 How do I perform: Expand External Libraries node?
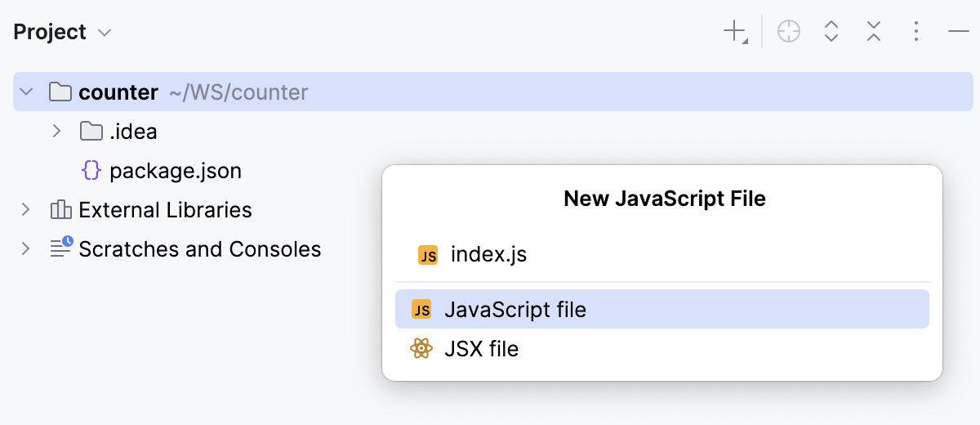(25, 210)
